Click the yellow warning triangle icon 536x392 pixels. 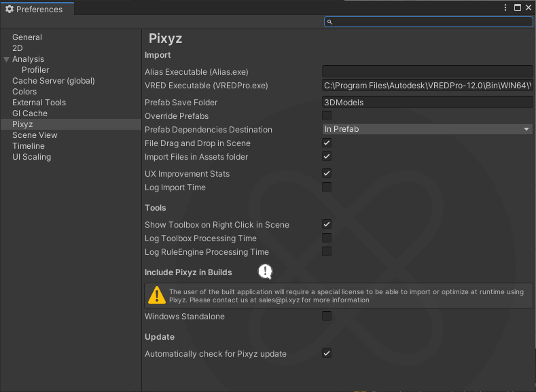157,295
